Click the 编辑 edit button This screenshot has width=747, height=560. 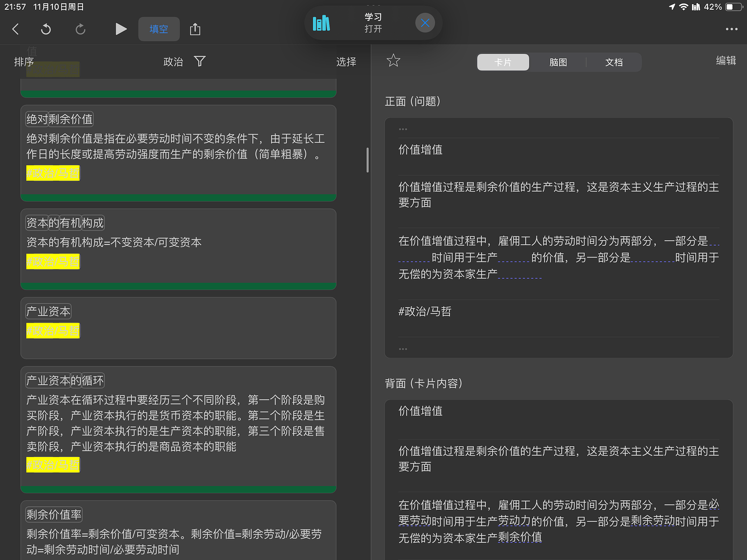726,61
